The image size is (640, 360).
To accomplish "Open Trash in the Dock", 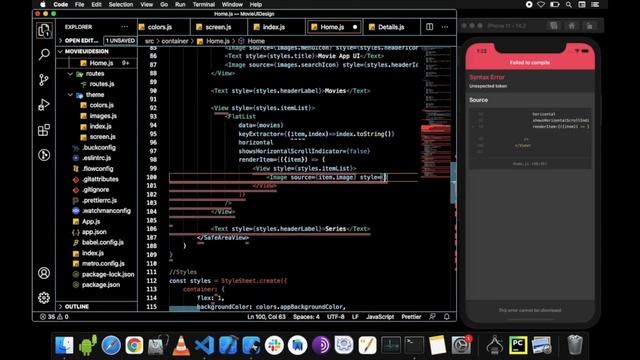I will click(x=575, y=345).
